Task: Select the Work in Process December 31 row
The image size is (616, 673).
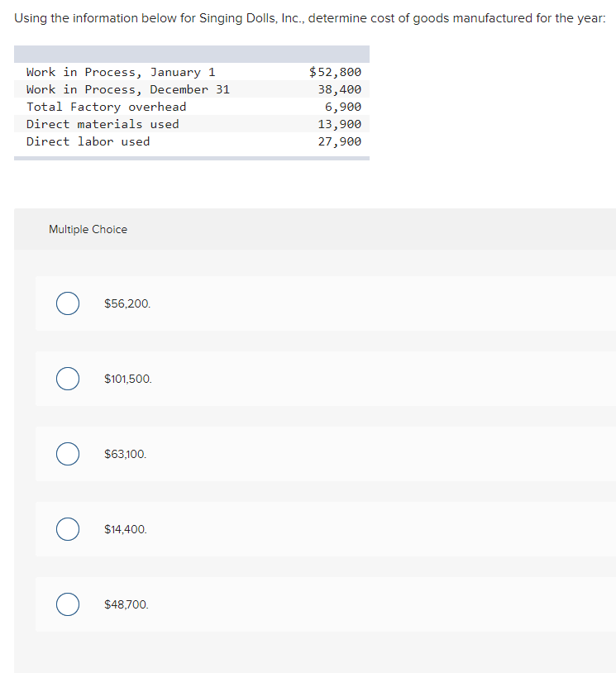Action: click(190, 89)
